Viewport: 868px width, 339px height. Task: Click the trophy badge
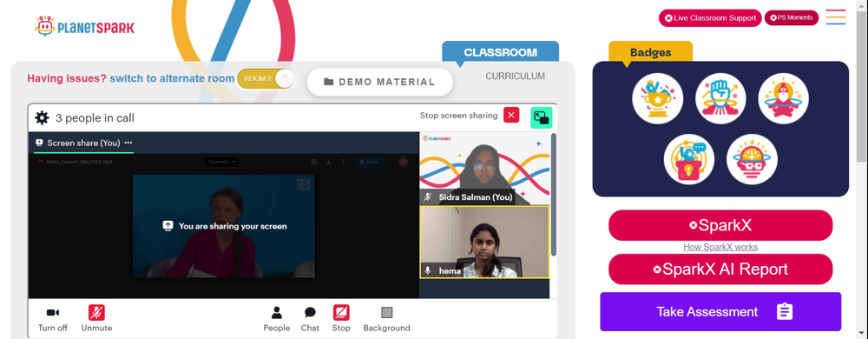(x=658, y=98)
